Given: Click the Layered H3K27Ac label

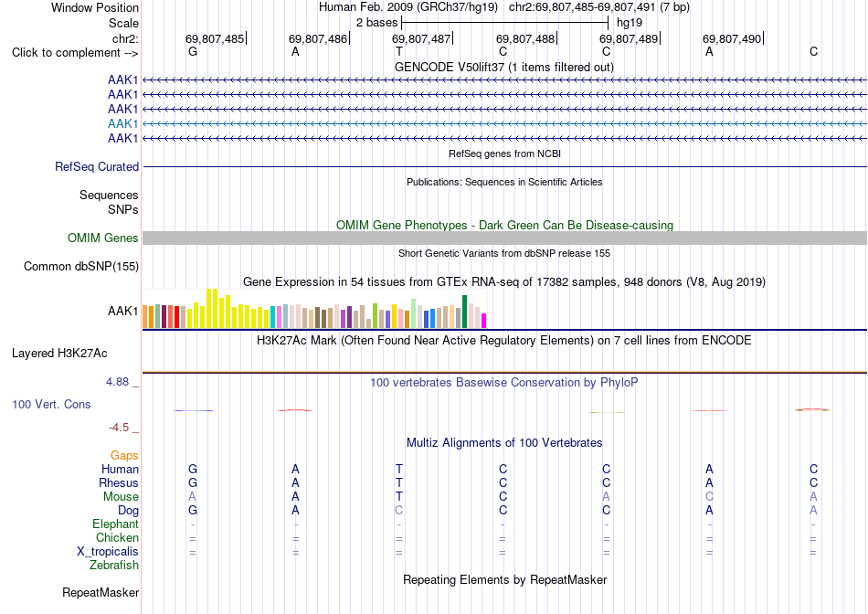Looking at the screenshot, I should [x=59, y=354].
